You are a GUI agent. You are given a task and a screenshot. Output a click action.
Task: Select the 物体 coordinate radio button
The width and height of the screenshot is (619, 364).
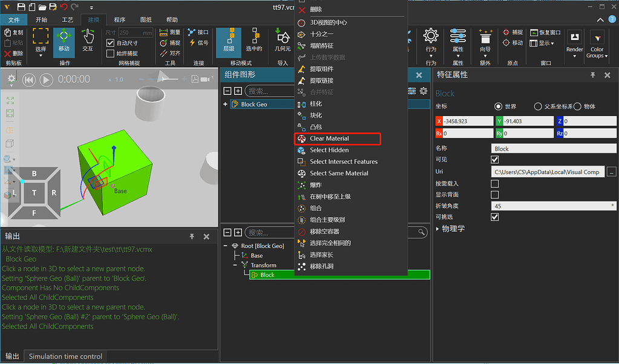coord(577,107)
